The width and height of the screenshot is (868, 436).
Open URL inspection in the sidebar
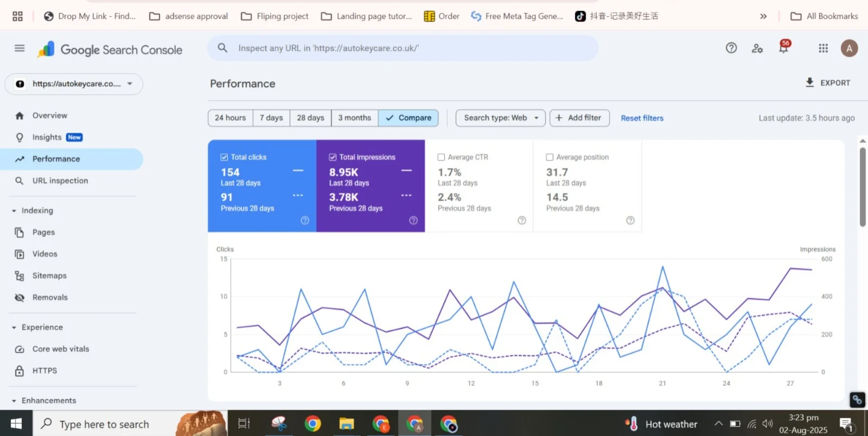tap(60, 181)
